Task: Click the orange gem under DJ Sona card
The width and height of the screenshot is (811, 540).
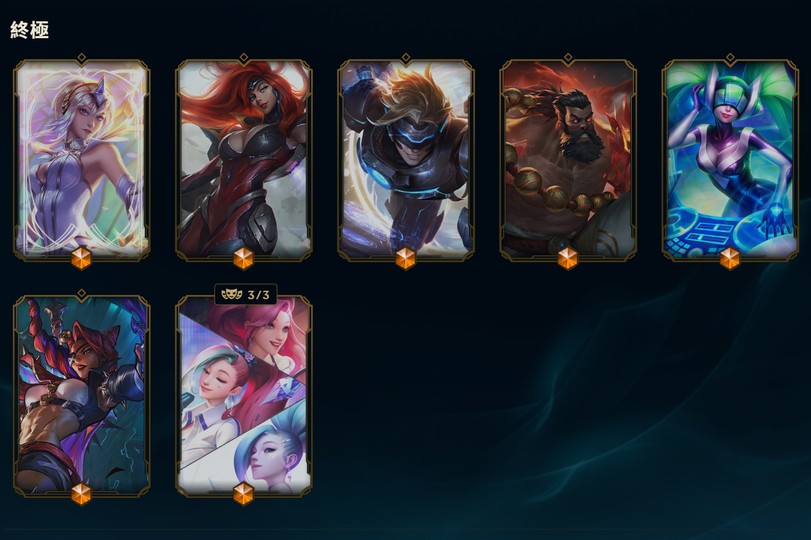Action: click(730, 259)
